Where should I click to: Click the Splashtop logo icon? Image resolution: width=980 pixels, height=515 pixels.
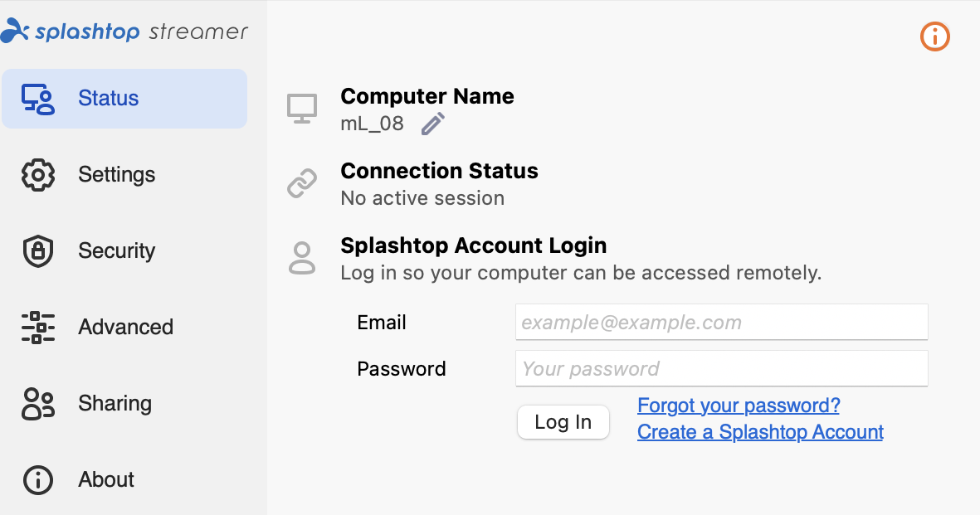click(x=14, y=32)
